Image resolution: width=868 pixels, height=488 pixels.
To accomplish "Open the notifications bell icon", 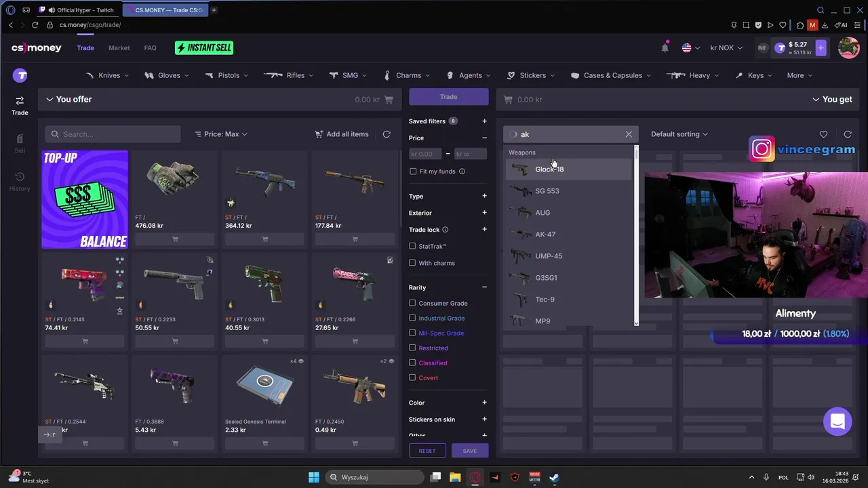I will 665,47.
